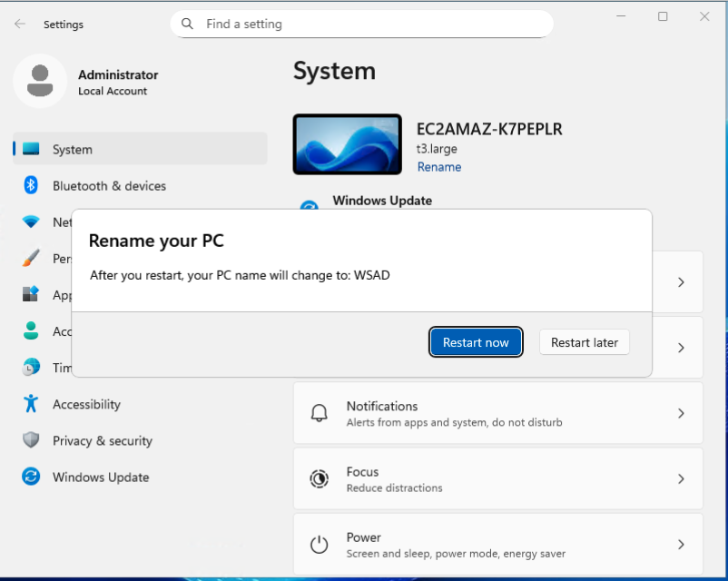728x581 pixels.
Task: Go back using the back arrow
Action: [20, 25]
